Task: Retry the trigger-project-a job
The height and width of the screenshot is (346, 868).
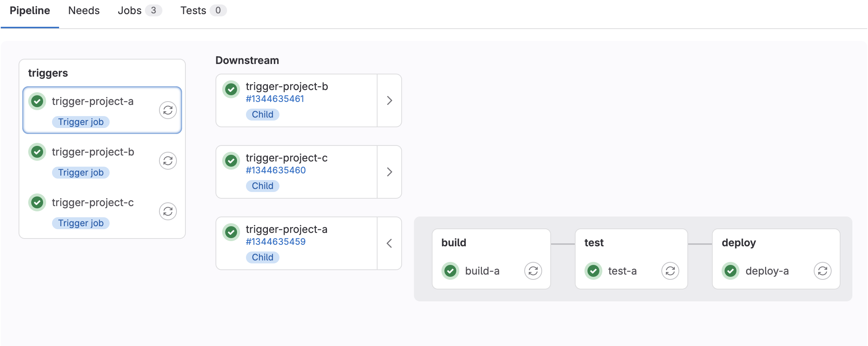Action: [168, 110]
